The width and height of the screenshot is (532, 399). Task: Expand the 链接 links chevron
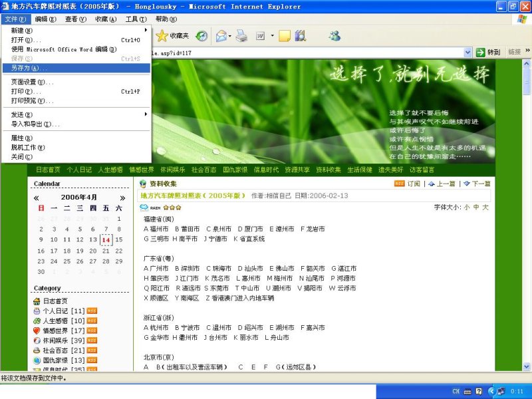[527, 51]
